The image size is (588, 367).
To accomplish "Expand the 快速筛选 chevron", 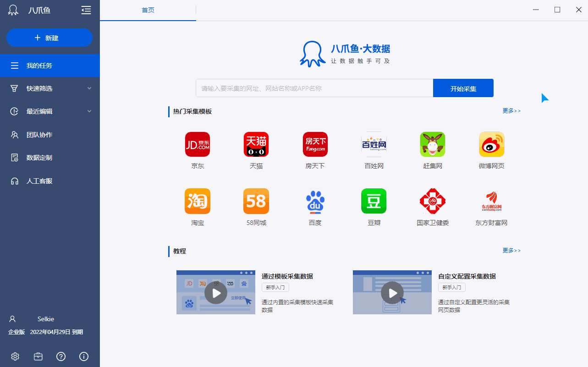I will (x=89, y=88).
